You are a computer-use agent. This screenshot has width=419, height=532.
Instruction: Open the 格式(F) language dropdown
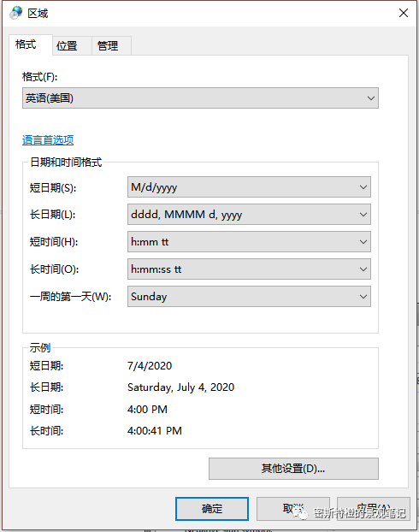coord(200,98)
